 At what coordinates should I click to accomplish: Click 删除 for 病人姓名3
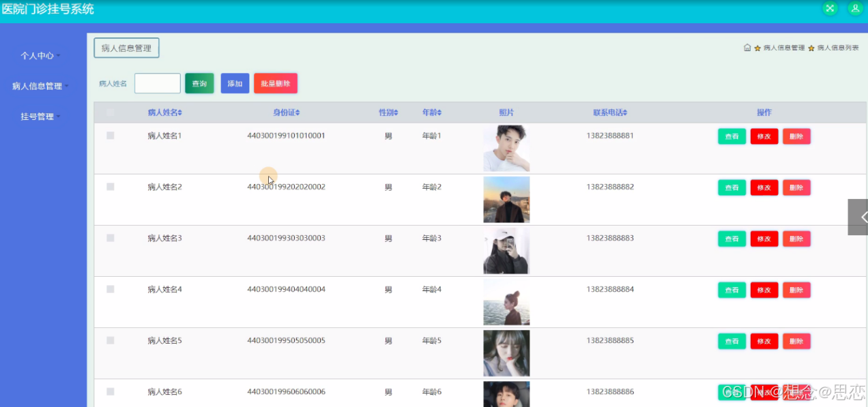796,239
